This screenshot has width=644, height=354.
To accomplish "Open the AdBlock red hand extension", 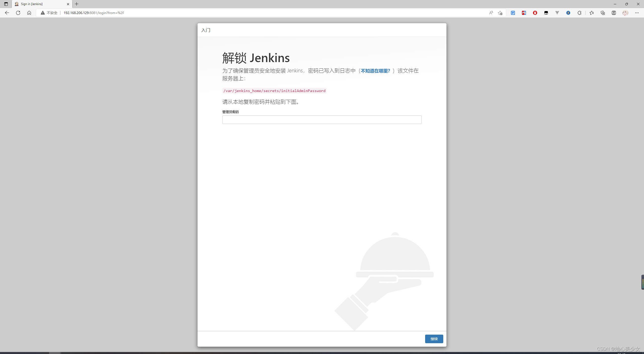I will (535, 13).
